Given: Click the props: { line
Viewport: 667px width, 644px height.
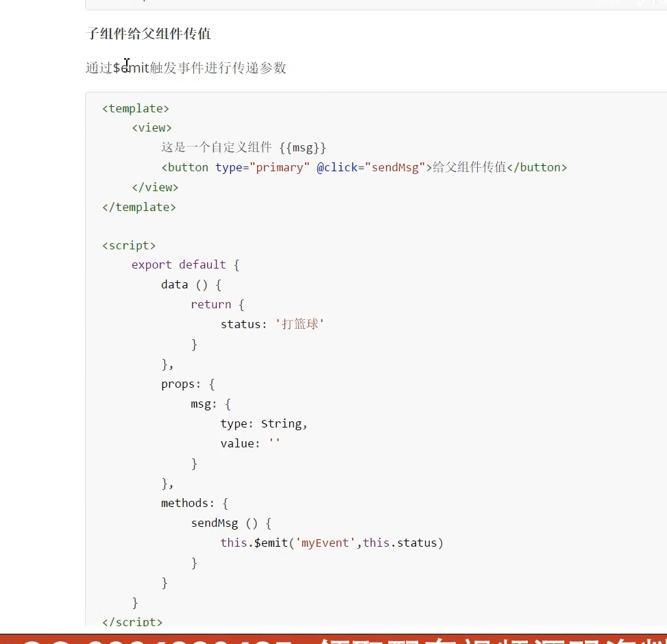Looking at the screenshot, I should pyautogui.click(x=188, y=384).
